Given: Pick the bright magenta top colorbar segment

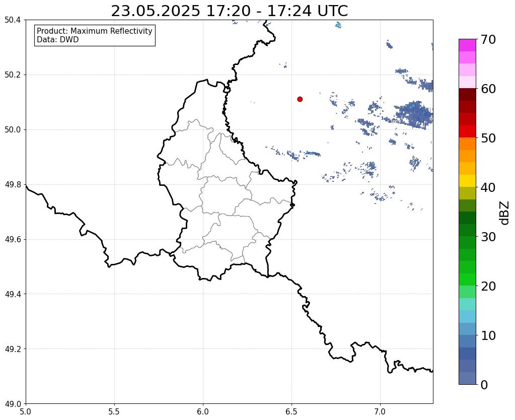Looking at the screenshot, I should coord(467,45).
